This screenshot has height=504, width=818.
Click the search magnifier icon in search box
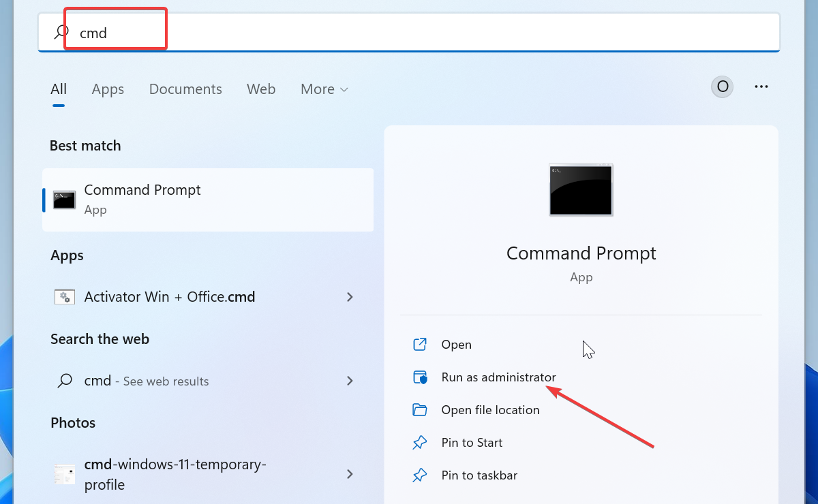pos(61,32)
